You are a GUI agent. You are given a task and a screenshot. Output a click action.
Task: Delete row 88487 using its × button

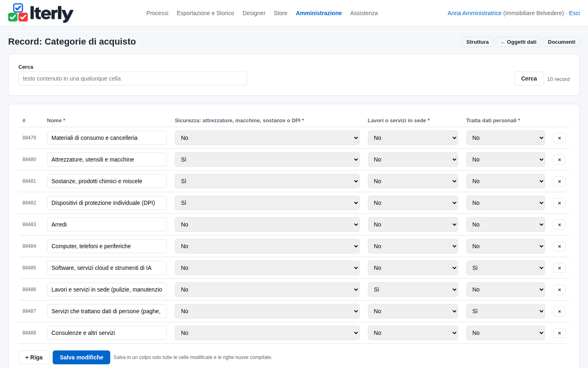click(559, 311)
